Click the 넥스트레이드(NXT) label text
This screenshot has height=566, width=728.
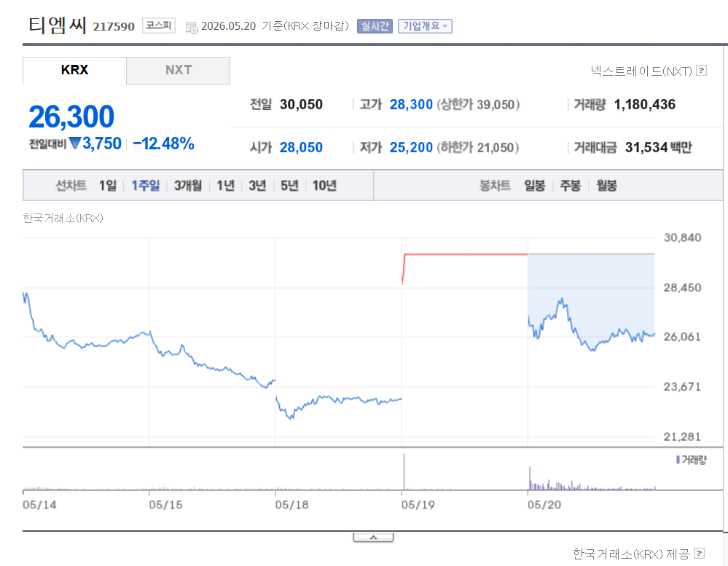pyautogui.click(x=641, y=71)
